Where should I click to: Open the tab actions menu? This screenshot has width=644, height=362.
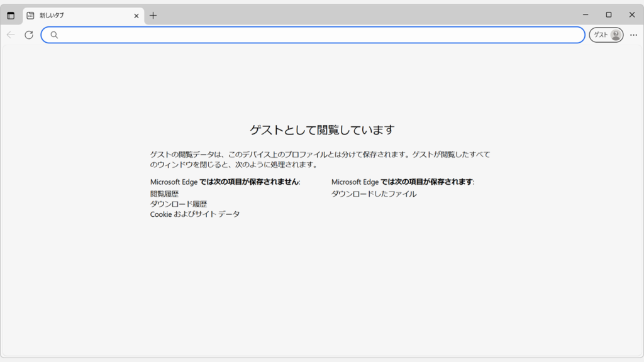11,14
